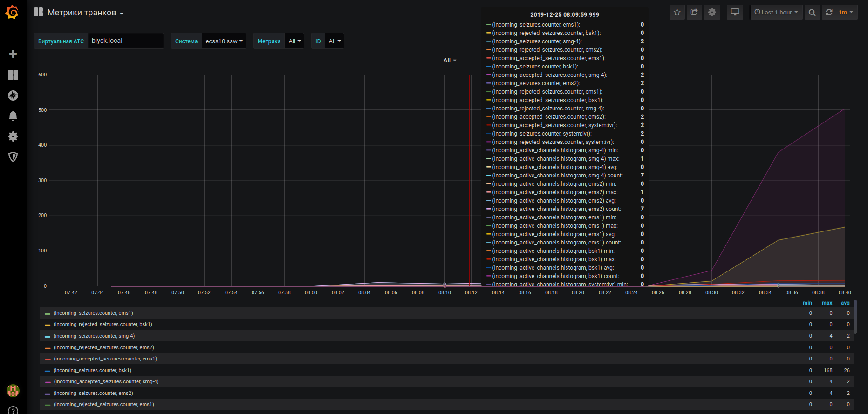Open the Alerting bell icon
This screenshot has width=868, height=414.
pyautogui.click(x=13, y=116)
